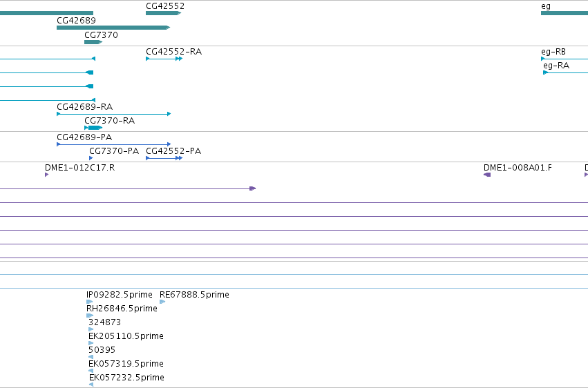Image resolution: width=588 pixels, height=388 pixels.
Task: Select the eg-RA transcript line
Action: [x=565, y=72]
